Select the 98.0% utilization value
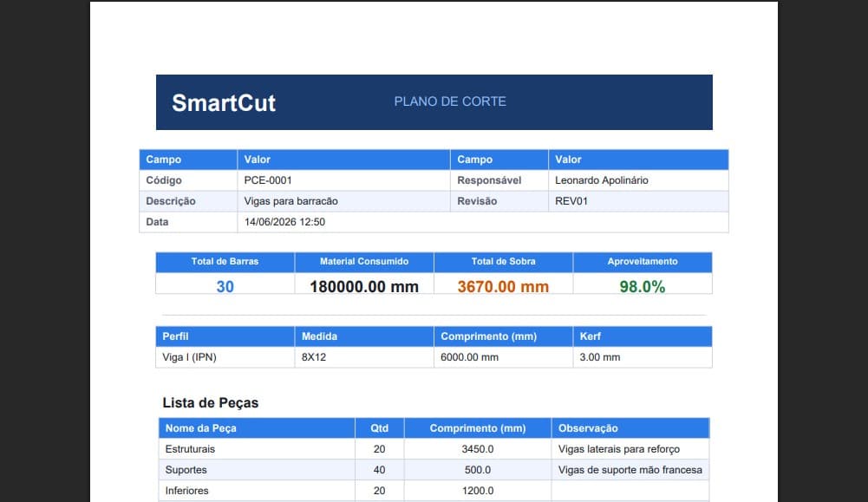 click(643, 287)
